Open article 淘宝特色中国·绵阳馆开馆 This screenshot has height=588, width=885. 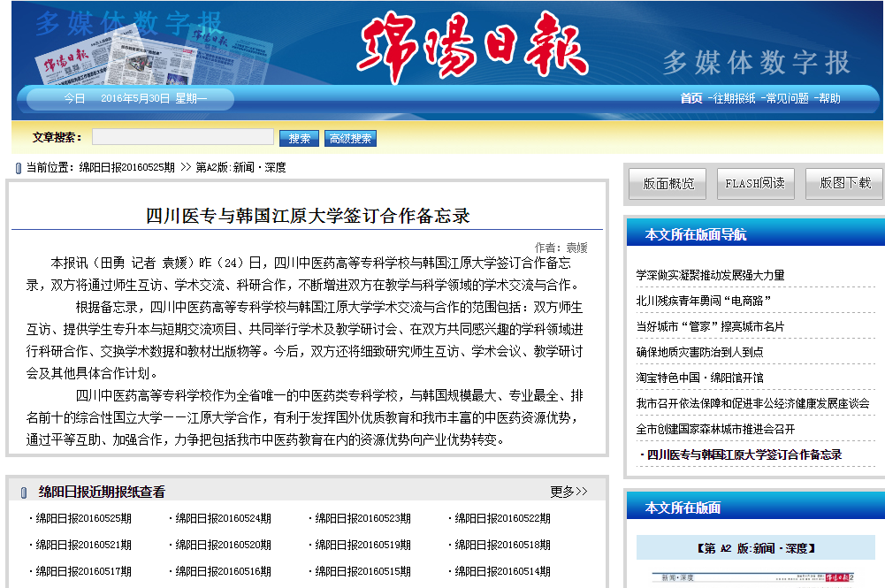pos(699,378)
